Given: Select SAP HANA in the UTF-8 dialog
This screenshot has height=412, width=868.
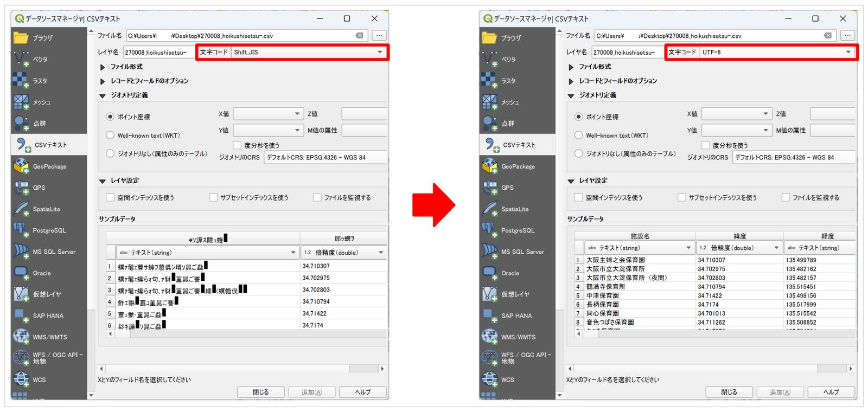Looking at the screenshot, I should click(x=517, y=316).
